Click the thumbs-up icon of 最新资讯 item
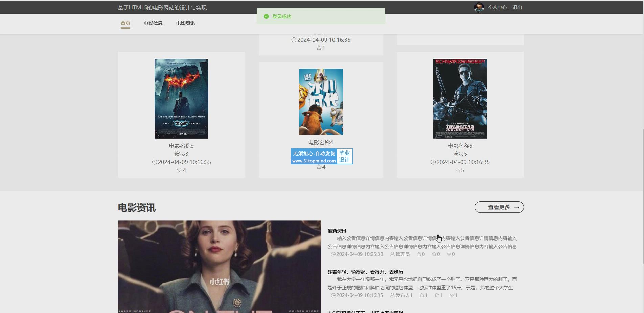Screen dimensions: 644x313 [419, 254]
